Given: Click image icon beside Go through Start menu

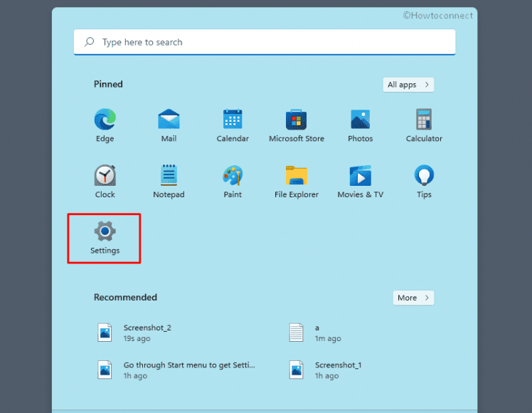Looking at the screenshot, I should tap(105, 370).
